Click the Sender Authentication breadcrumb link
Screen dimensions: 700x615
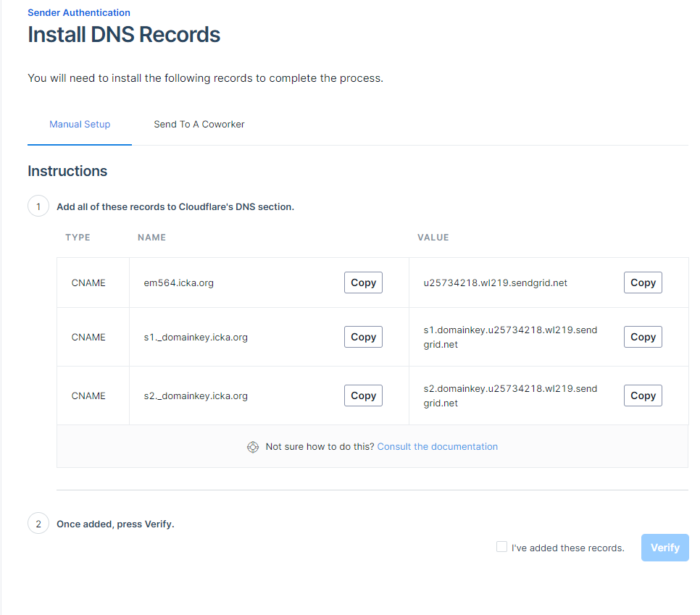click(79, 12)
